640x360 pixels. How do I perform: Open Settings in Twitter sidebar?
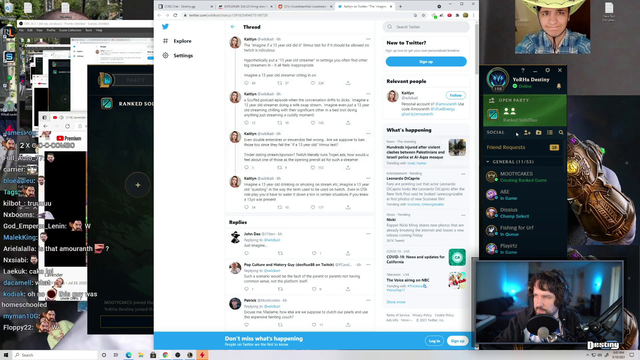pyautogui.click(x=178, y=56)
